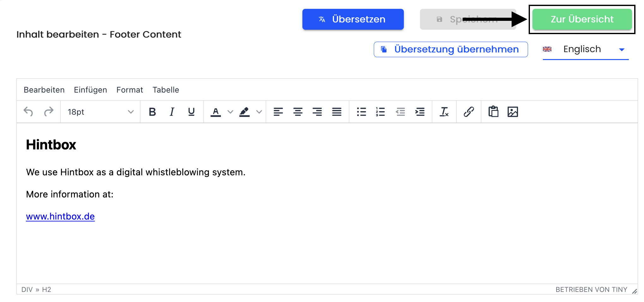Click Übersetzung übernehmen button
Screen dimensions: 644x302
pyautogui.click(x=451, y=50)
